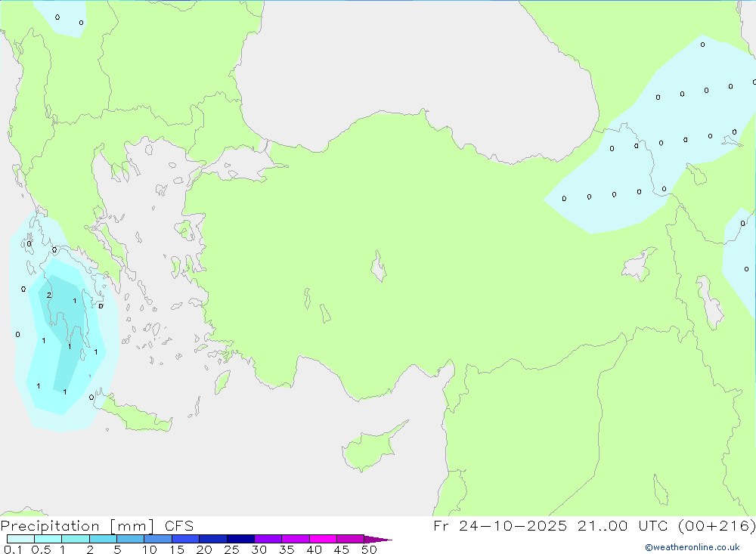Click the 35–40 mm violet legend swatch
The width and height of the screenshot is (756, 554).
pyautogui.click(x=296, y=539)
